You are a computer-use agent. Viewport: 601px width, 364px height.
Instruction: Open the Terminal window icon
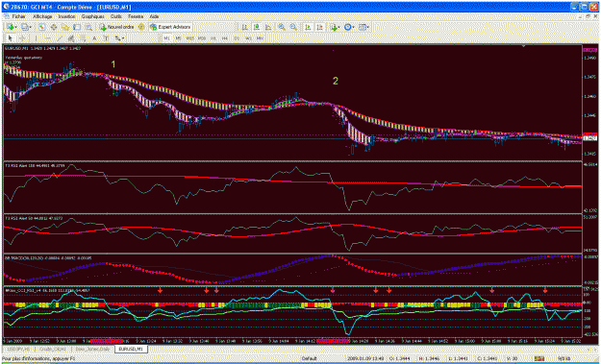click(77, 27)
